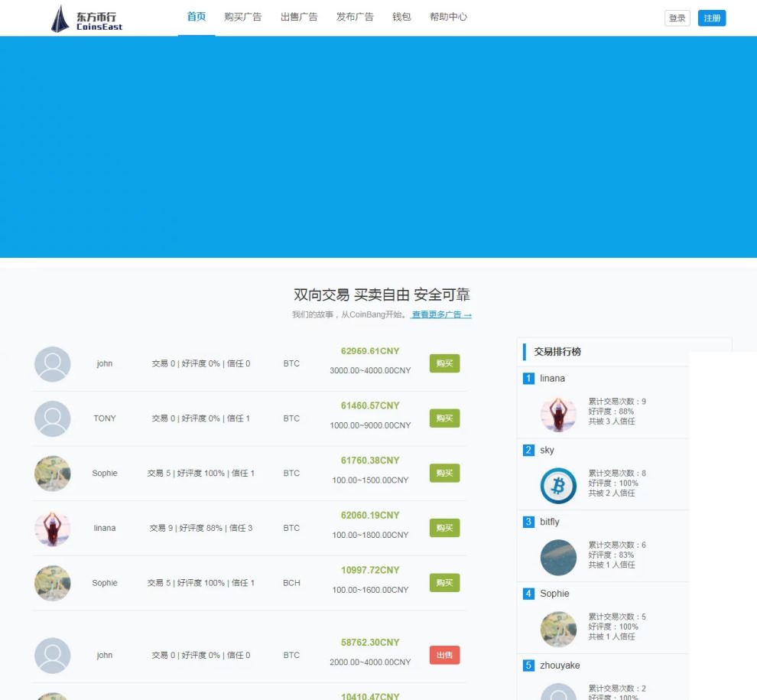This screenshot has width=757, height=700.
Task: Click the price 61760.38CNY
Action: pyautogui.click(x=370, y=461)
